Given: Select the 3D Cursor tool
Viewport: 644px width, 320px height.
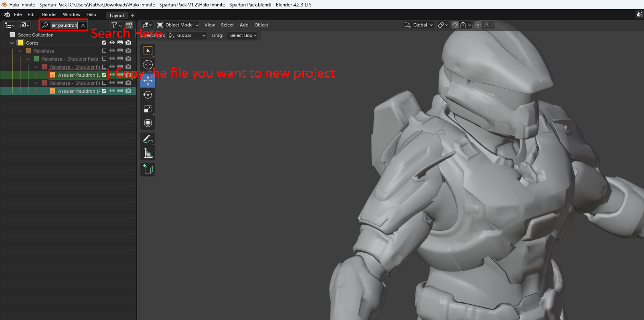Looking at the screenshot, I should (x=148, y=65).
